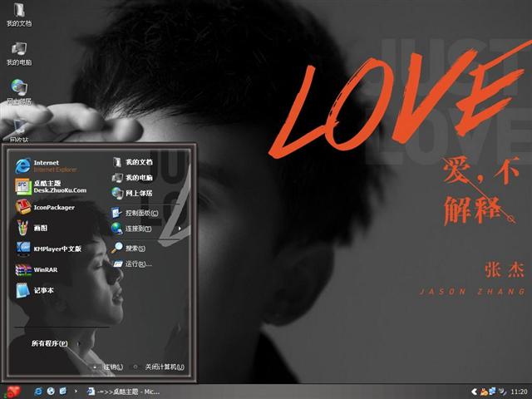Open 画图 Paint program

32,228
